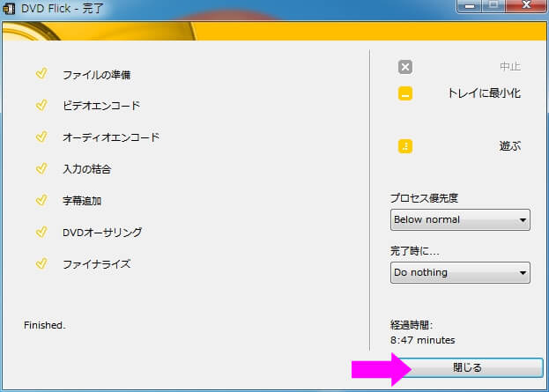Click the grayed 中止 label
Viewport: 549px width, 392px height.
[510, 66]
